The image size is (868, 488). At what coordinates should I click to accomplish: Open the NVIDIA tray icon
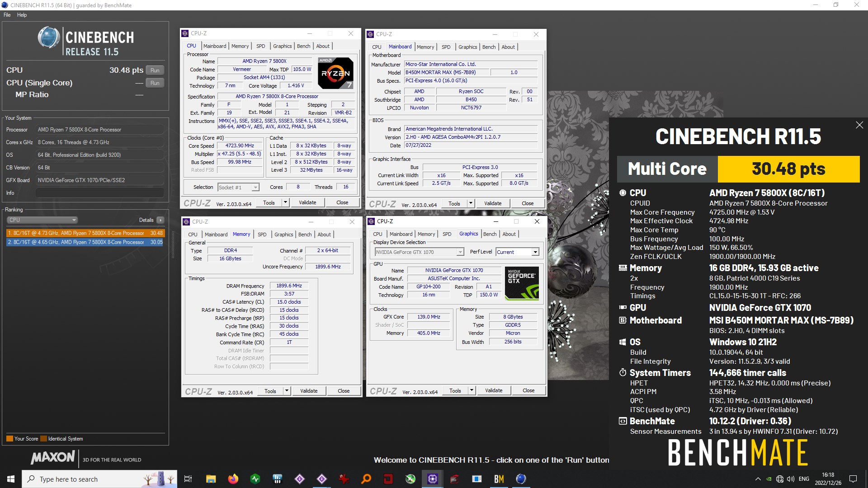click(x=769, y=479)
